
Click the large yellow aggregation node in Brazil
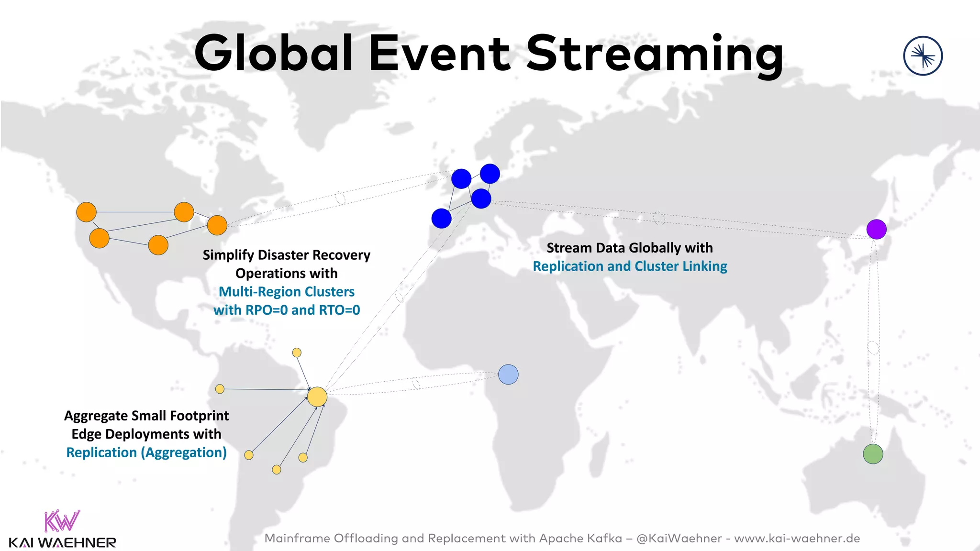(x=317, y=397)
